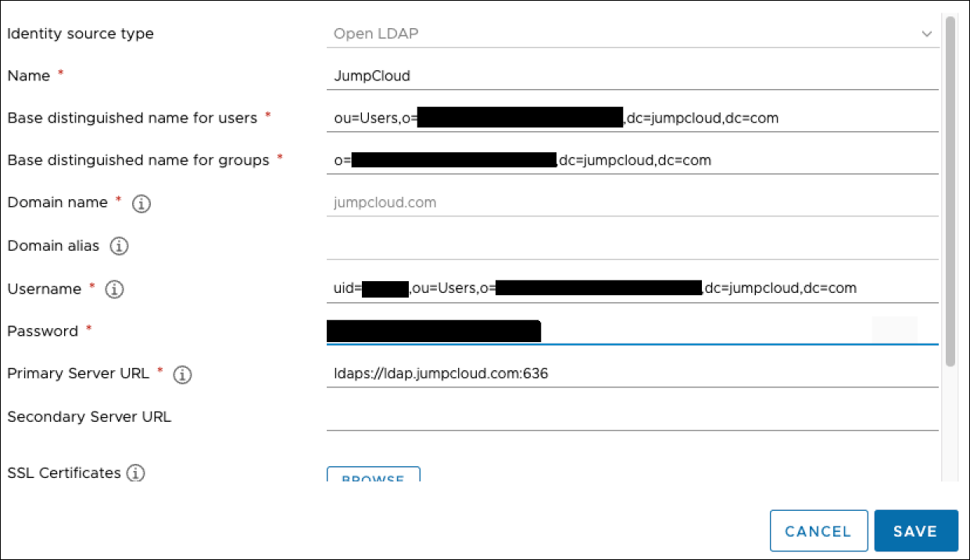Show Primary Server URL help tooltip
970x560 pixels.
click(x=181, y=374)
